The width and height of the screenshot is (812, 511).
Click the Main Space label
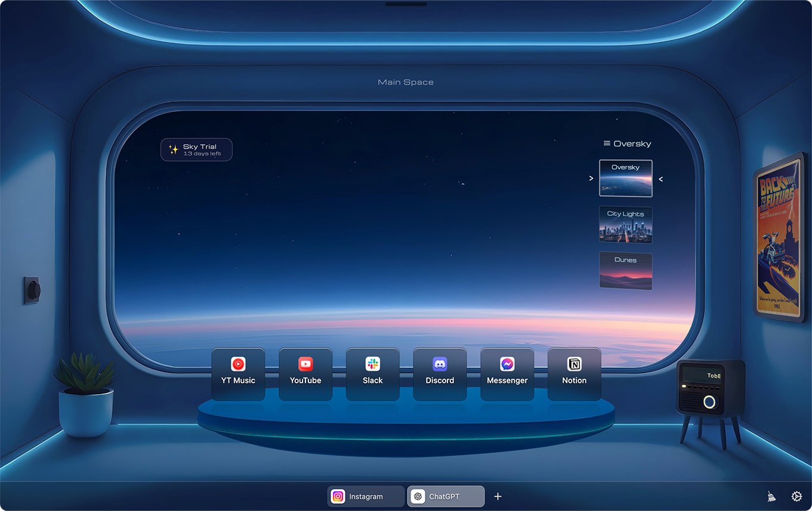pos(406,82)
